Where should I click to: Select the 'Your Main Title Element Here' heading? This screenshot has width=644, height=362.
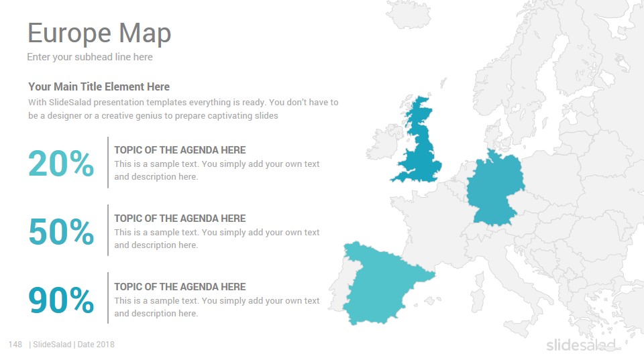(x=99, y=86)
